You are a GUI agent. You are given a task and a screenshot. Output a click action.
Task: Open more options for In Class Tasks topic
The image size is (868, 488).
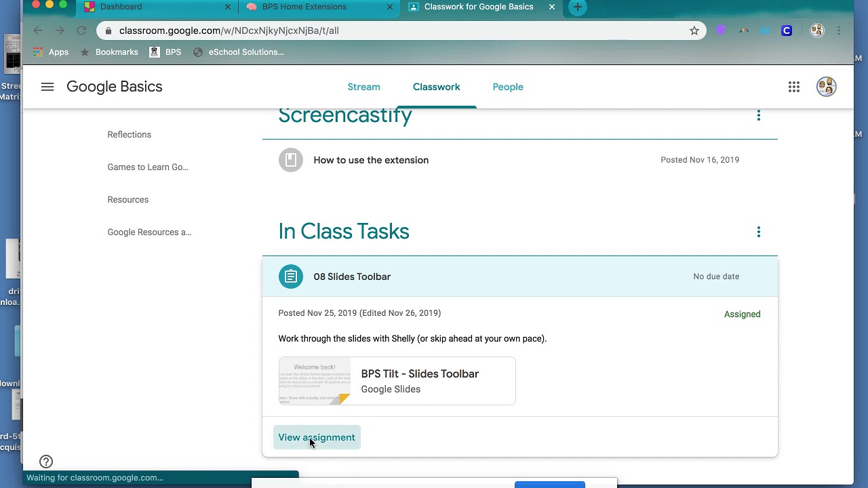[759, 232]
